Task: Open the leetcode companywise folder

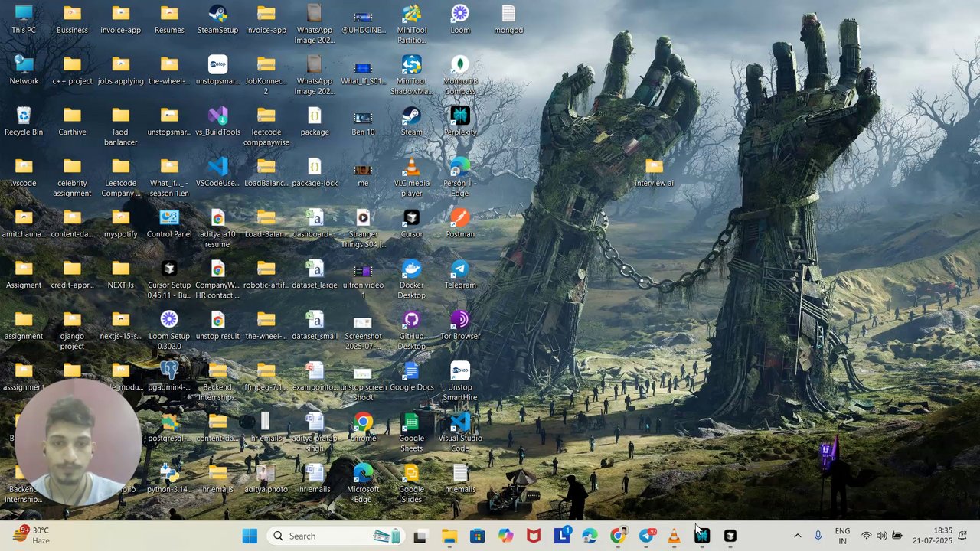Action: click(x=266, y=126)
